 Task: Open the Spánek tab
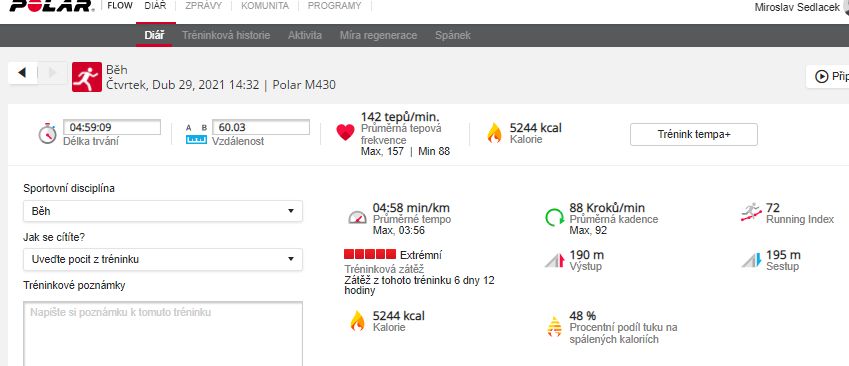point(453,35)
